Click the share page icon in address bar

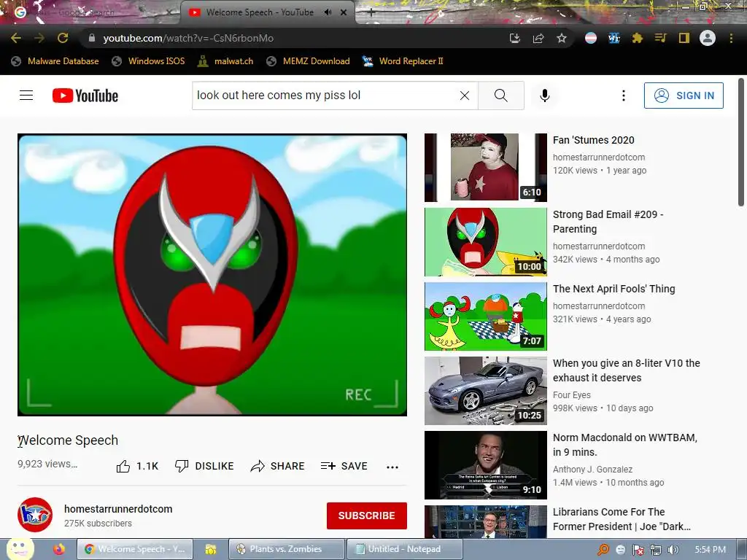tap(538, 38)
